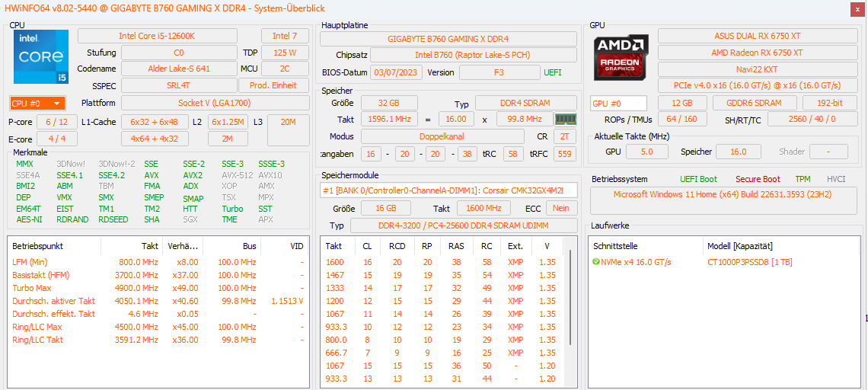Screen dimensions: 868x390
Task: Click the 4 / 4 E-core count
Action: [x=57, y=139]
